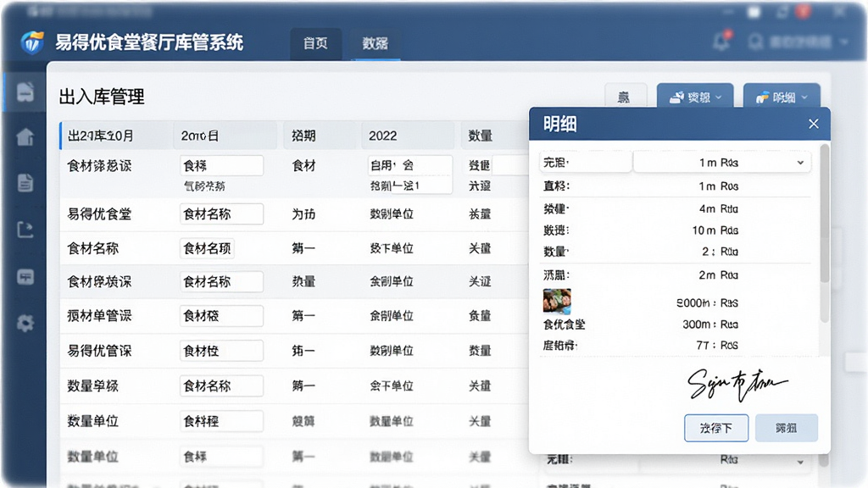The height and width of the screenshot is (488, 868).
Task: Click the 选择下 outlined button in dialog
Action: pyautogui.click(x=716, y=428)
